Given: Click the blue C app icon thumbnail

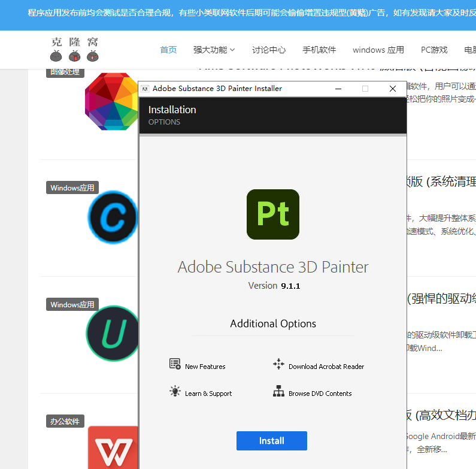Looking at the screenshot, I should tap(113, 217).
